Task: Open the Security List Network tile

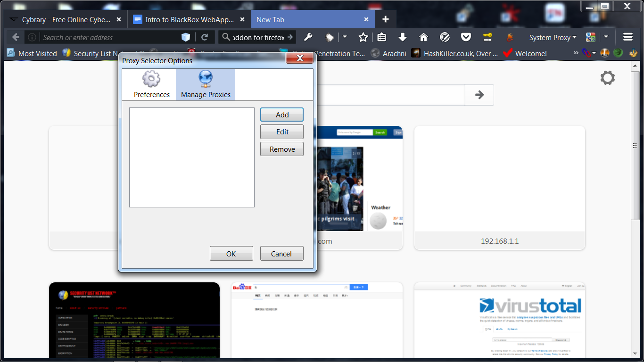Action: pos(134,321)
